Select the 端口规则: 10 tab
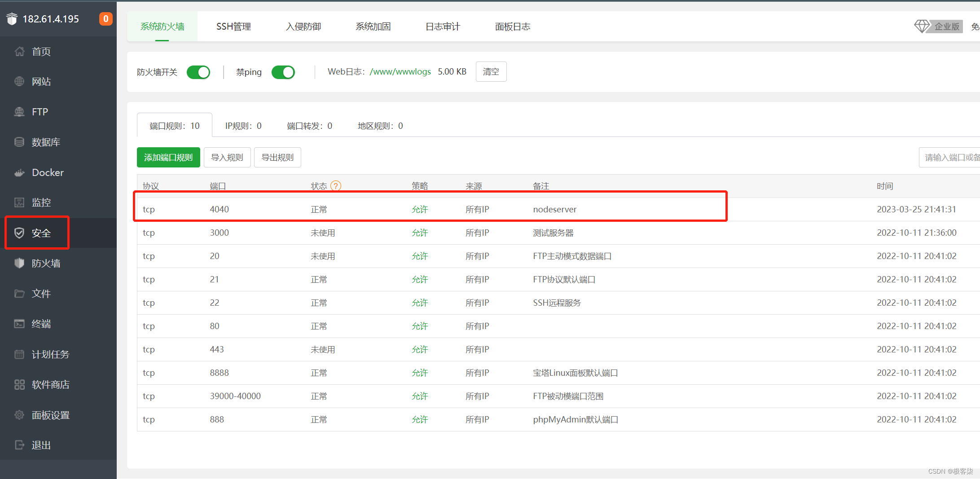The width and height of the screenshot is (980, 479). pos(175,126)
